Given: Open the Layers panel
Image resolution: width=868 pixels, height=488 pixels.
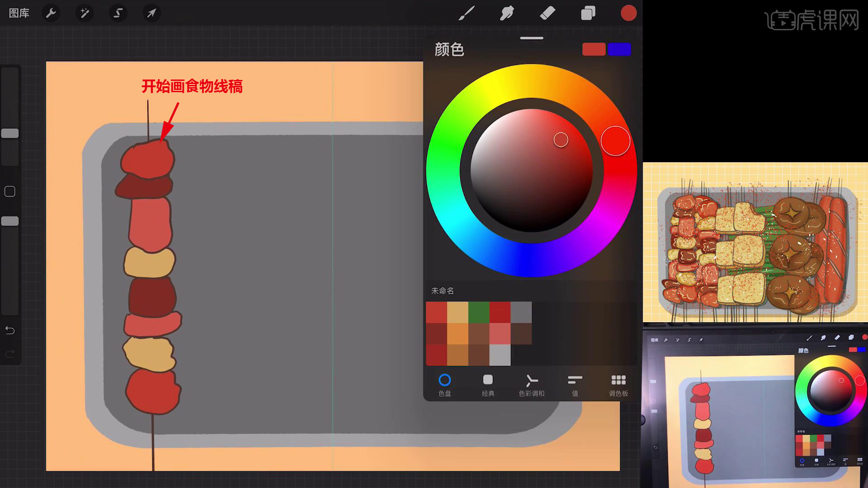Looking at the screenshot, I should (x=588, y=13).
